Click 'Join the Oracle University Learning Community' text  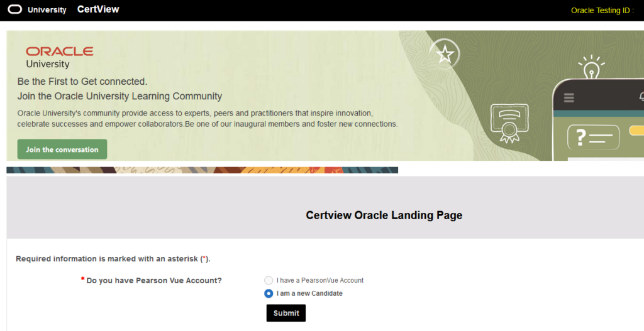tap(119, 96)
